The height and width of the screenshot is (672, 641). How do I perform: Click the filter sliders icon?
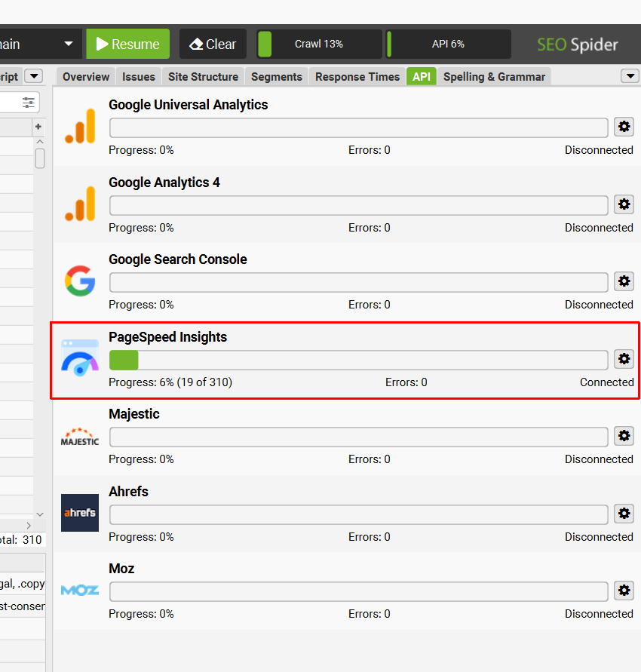coord(29,103)
